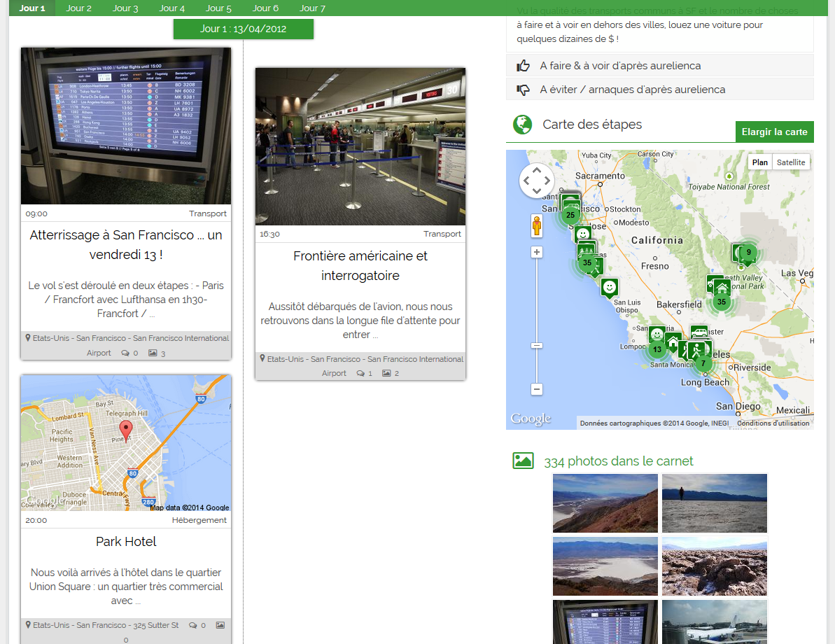The height and width of the screenshot is (644, 835).
Task: Click the map zoom out minus button
Action: (x=537, y=389)
